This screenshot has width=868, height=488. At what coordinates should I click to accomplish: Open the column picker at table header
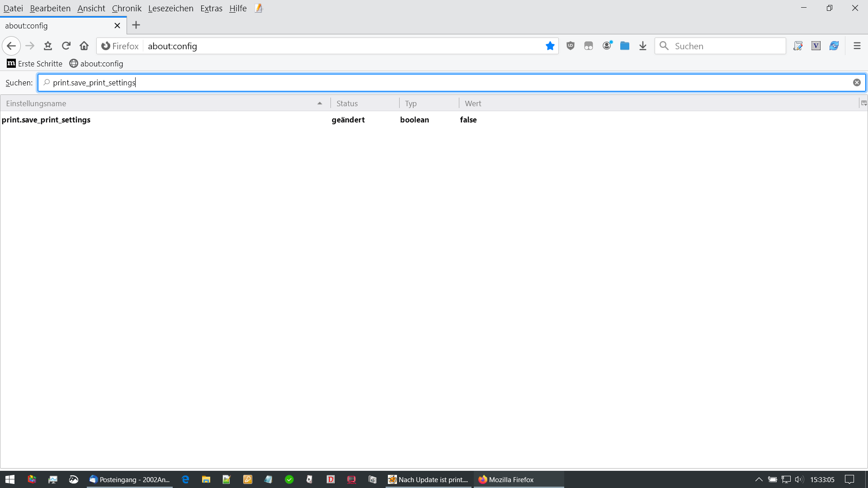click(x=863, y=103)
